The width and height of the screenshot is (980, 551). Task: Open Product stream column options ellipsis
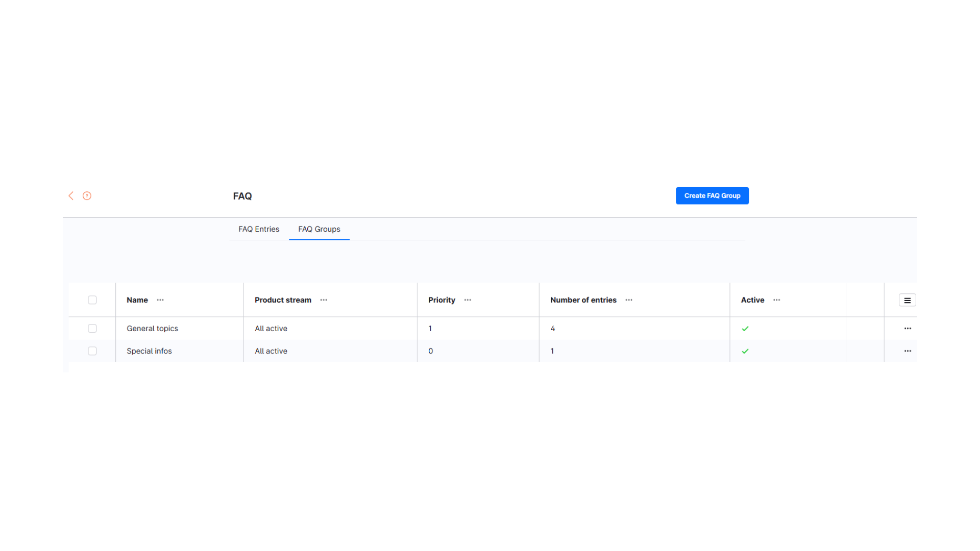click(324, 300)
